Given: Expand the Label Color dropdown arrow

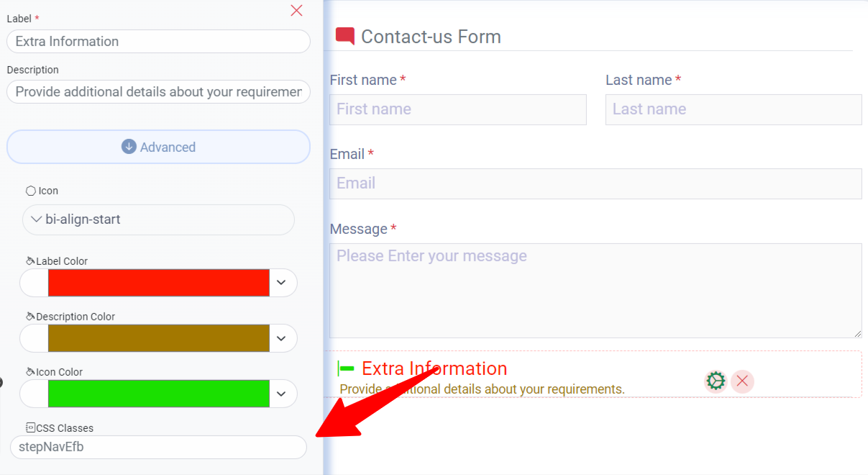Looking at the screenshot, I should [x=282, y=282].
